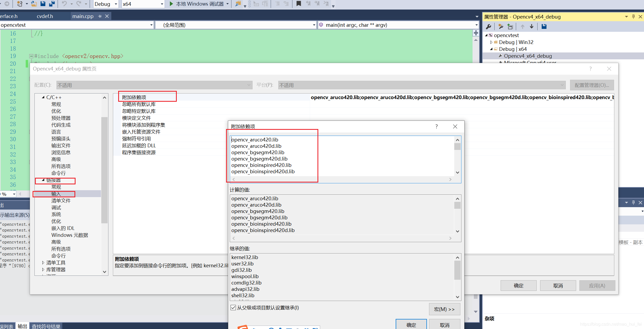Switch to the 输出 tab at the bottom
The width and height of the screenshot is (644, 329).
[22, 326]
